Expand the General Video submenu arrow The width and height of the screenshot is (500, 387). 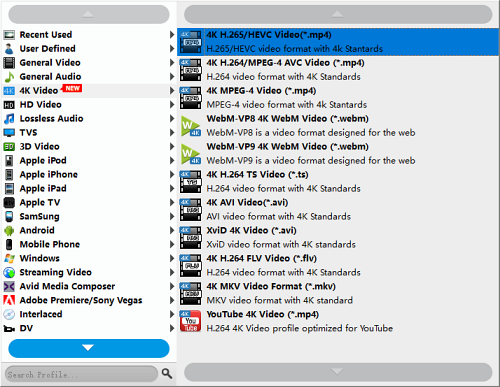tap(172, 63)
